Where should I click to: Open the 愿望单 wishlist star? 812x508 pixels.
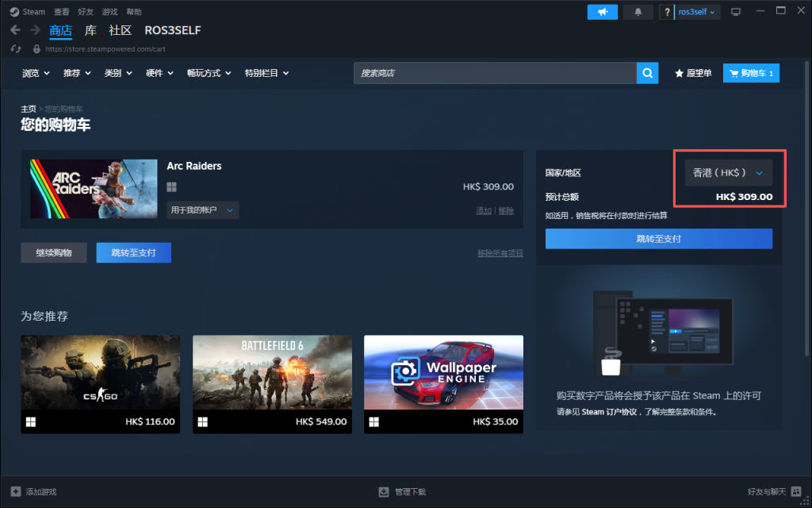click(x=693, y=73)
